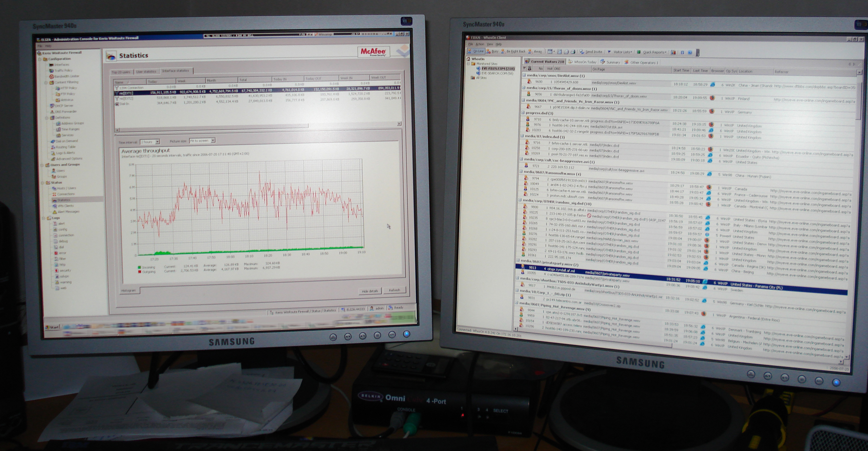Click the Send Invite toolbar button
The width and height of the screenshot is (868, 451).
tap(591, 52)
